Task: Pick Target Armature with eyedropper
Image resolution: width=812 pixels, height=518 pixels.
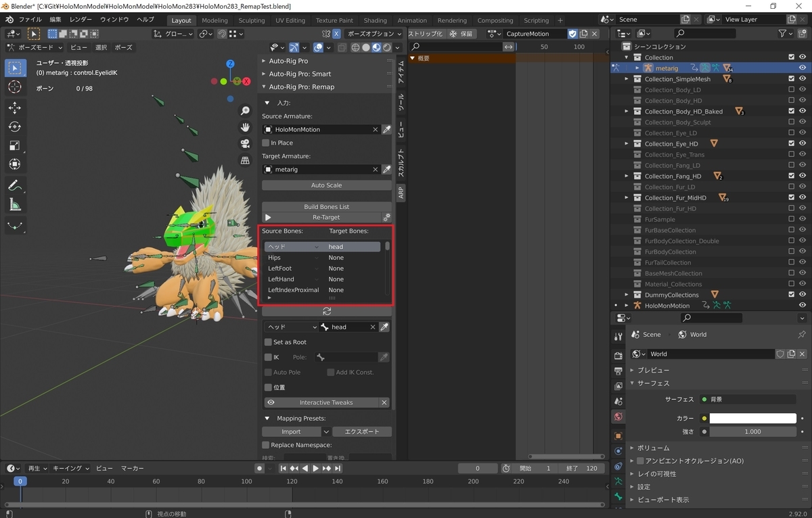Action: tap(386, 170)
